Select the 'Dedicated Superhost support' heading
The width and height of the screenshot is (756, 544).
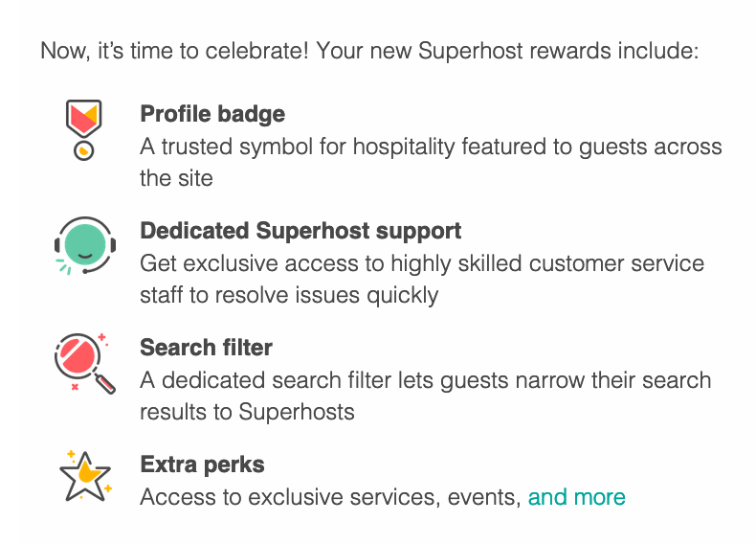click(x=300, y=231)
